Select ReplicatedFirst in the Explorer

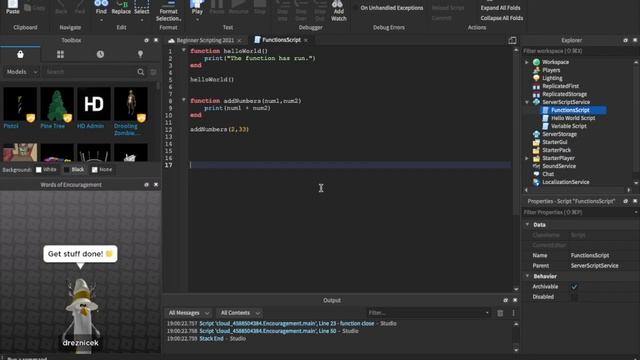point(560,86)
